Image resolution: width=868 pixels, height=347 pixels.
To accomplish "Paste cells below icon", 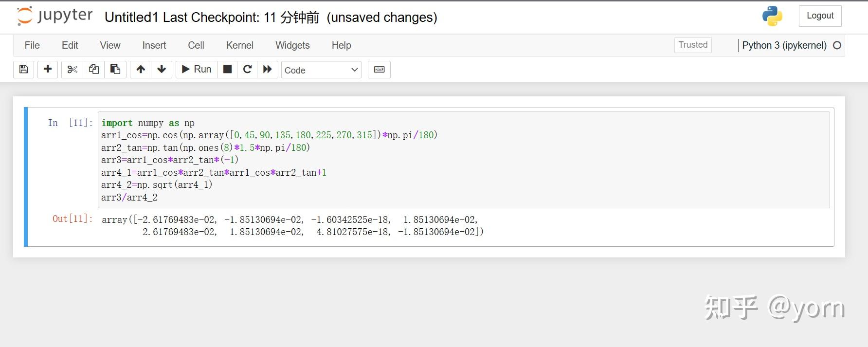I will pos(115,70).
